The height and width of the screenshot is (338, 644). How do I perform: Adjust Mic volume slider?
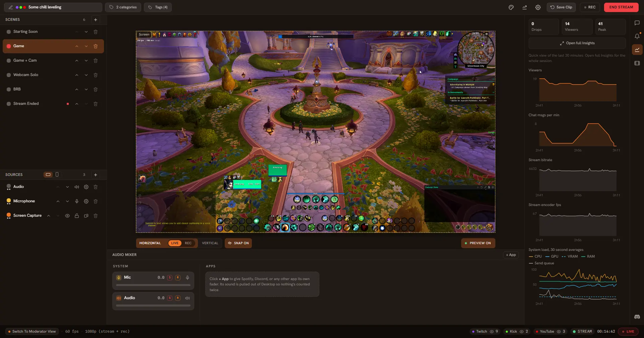153,285
